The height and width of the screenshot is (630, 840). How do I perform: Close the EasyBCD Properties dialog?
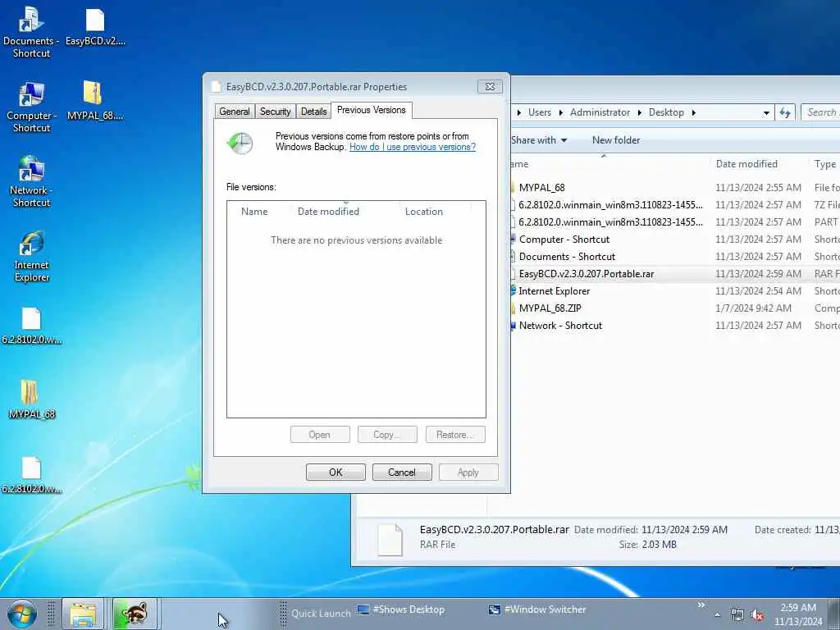click(x=490, y=86)
